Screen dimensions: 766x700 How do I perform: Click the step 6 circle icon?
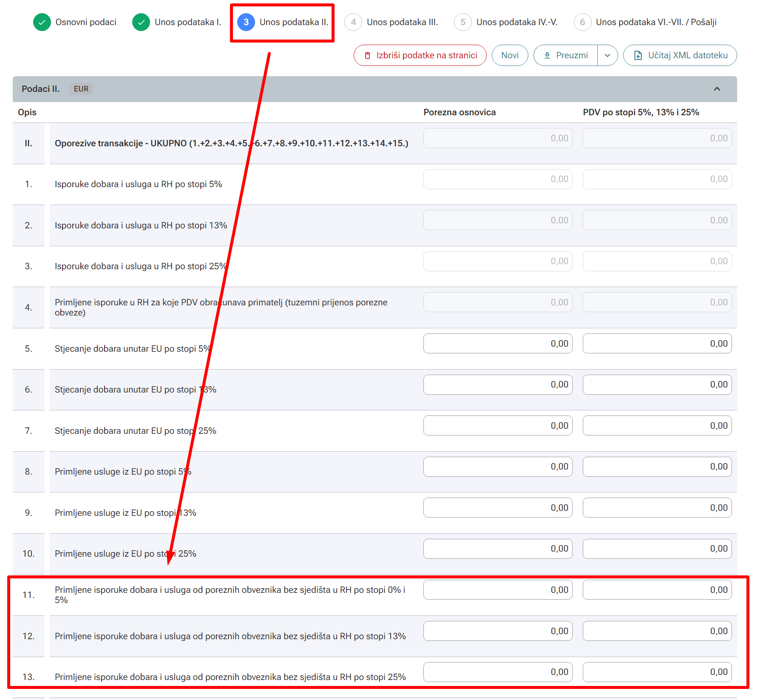[x=582, y=22]
